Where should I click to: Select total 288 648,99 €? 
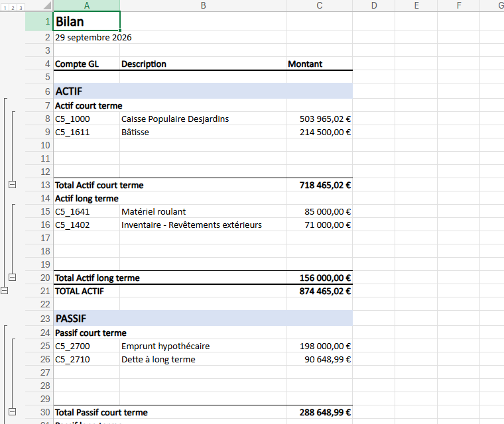pyautogui.click(x=319, y=412)
